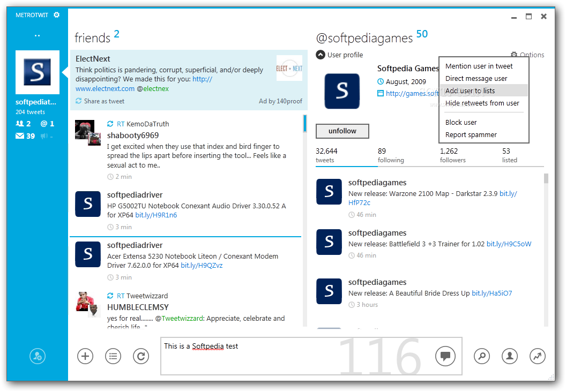
Task: Click softpediadriver name on HP G5002TU tweet
Action: click(x=135, y=195)
